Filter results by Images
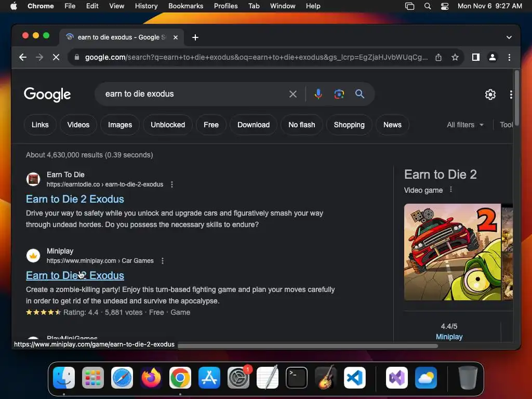The image size is (532, 399). (120, 125)
